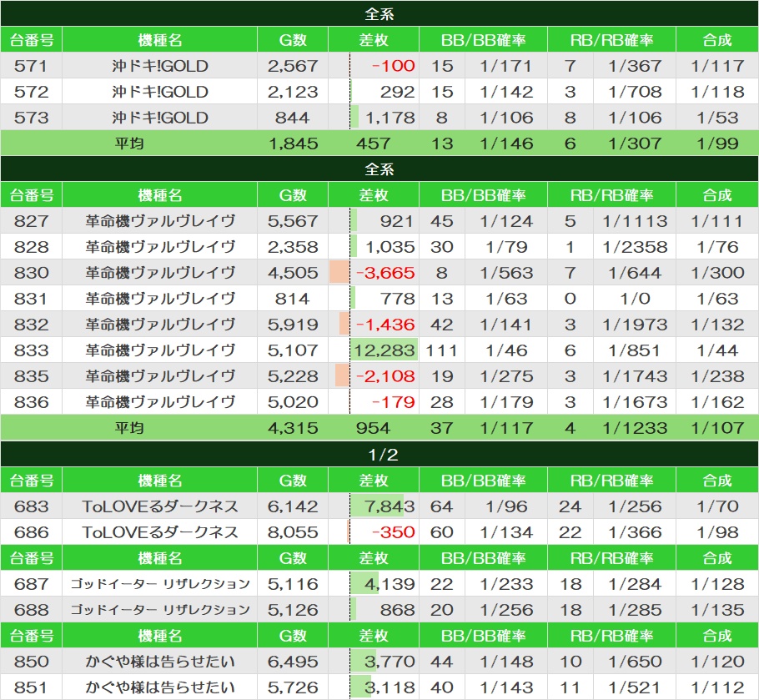Select machine number 835
759x700 pixels.
click(31, 376)
